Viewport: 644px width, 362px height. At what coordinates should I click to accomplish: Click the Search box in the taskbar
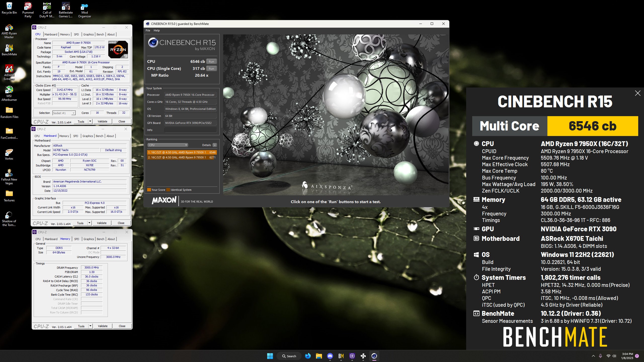click(289, 356)
